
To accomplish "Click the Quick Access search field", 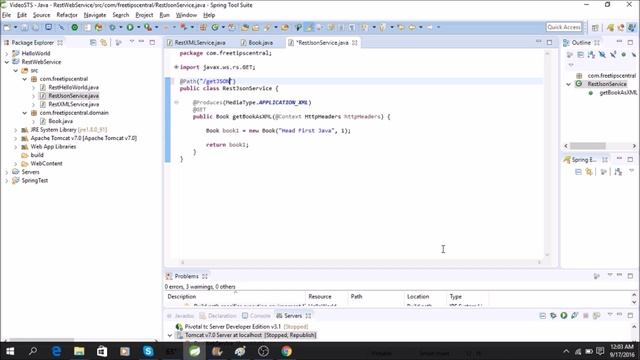I will 564,27.
